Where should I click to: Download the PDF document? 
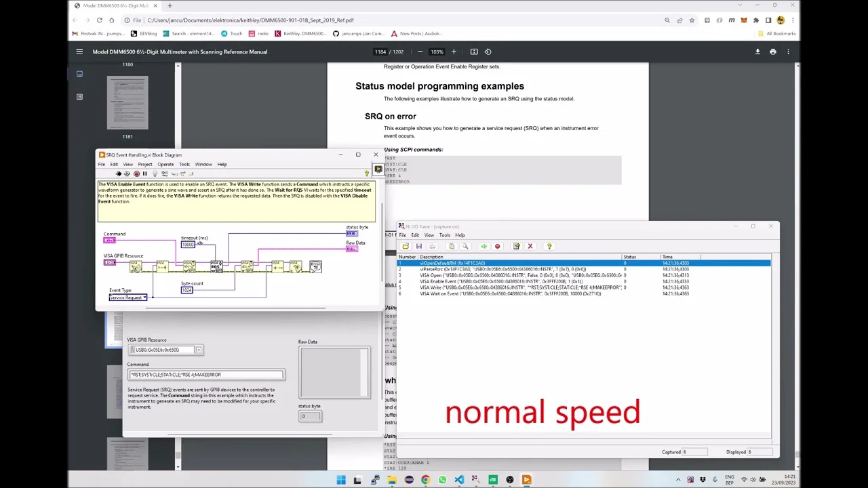coord(757,52)
